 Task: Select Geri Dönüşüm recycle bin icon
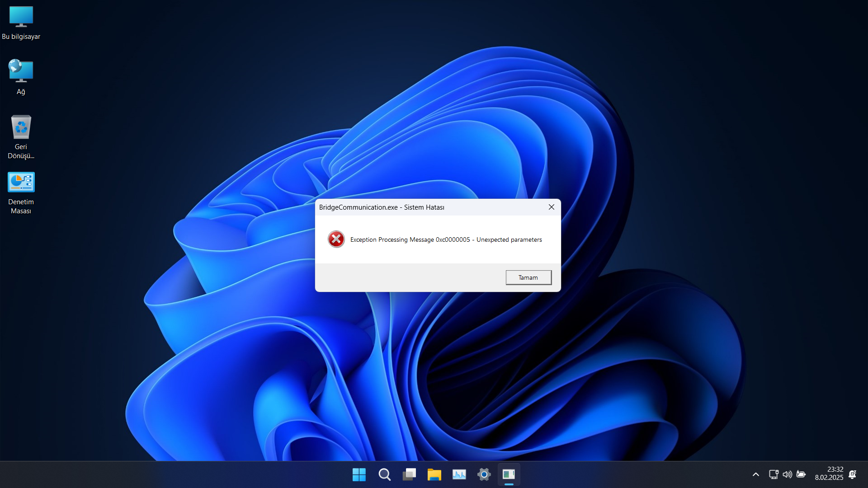21,136
